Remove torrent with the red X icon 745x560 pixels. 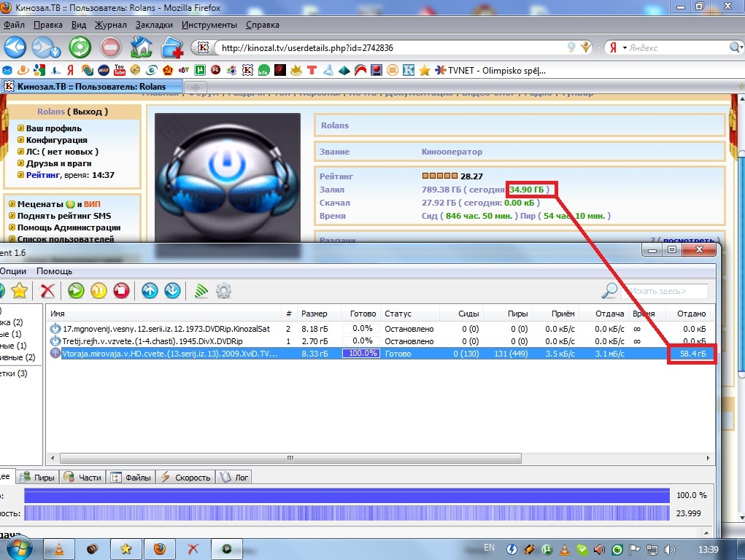47,290
